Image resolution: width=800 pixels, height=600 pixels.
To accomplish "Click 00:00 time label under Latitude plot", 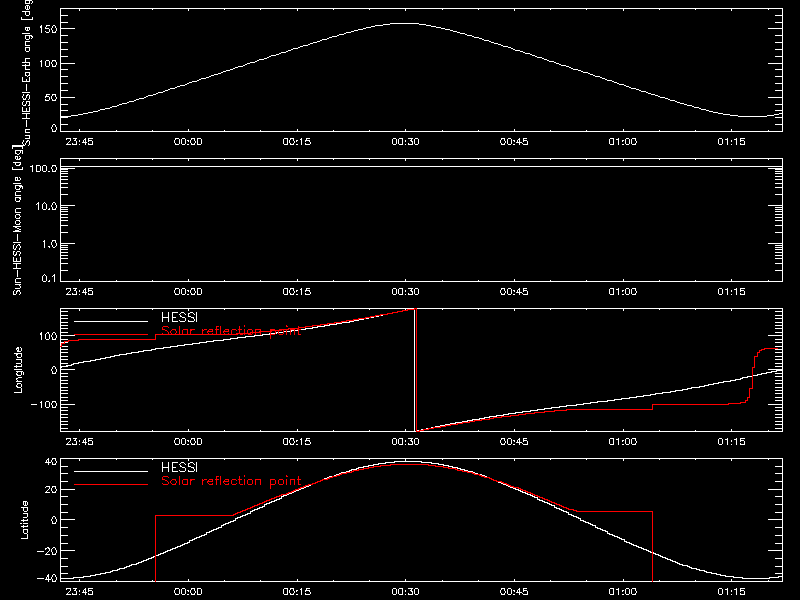I will (x=188, y=592).
